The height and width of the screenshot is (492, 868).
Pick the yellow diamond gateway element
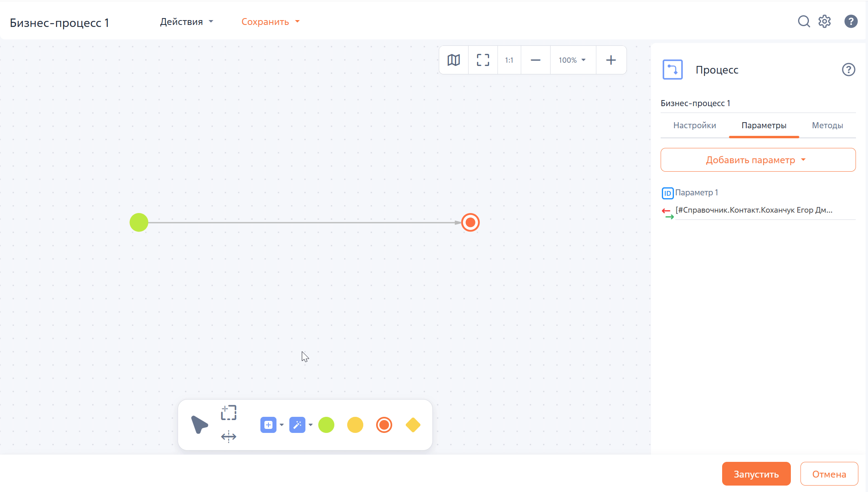(413, 425)
